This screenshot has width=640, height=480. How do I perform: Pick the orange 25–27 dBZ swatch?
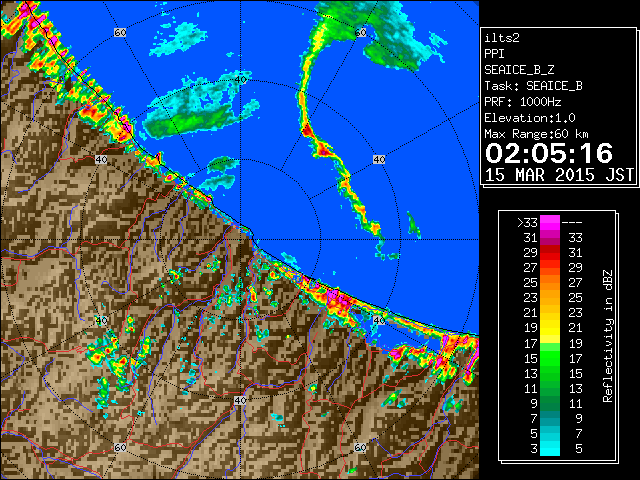pyautogui.click(x=550, y=282)
